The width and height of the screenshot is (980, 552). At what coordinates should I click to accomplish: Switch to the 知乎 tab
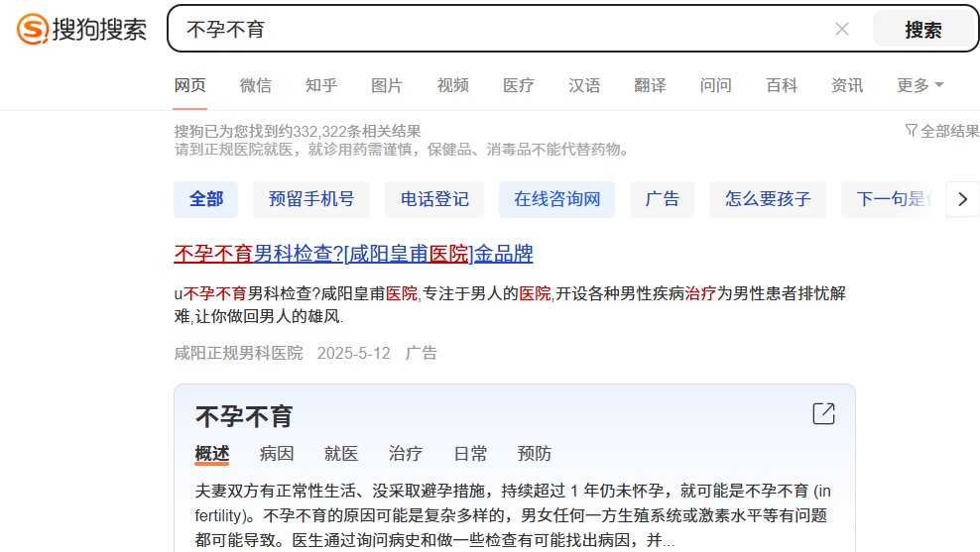(x=321, y=85)
